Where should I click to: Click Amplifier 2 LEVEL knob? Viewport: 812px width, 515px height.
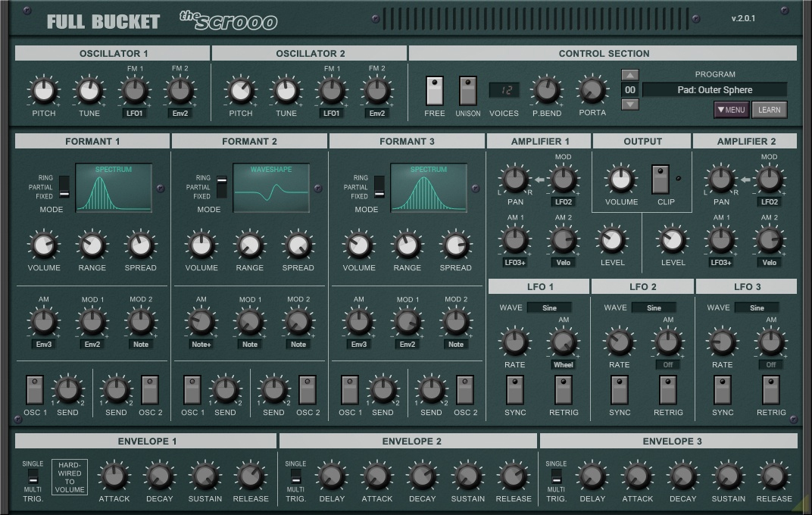[673, 240]
